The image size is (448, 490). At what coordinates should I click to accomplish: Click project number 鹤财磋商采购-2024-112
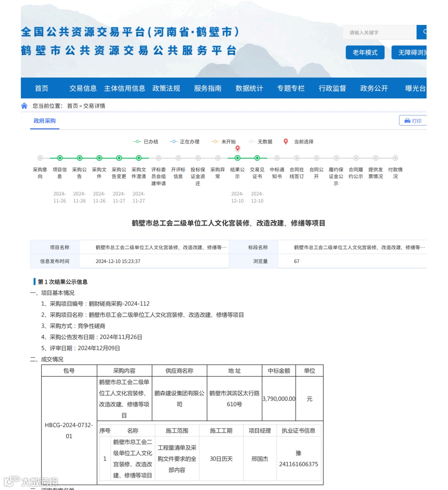point(119,304)
